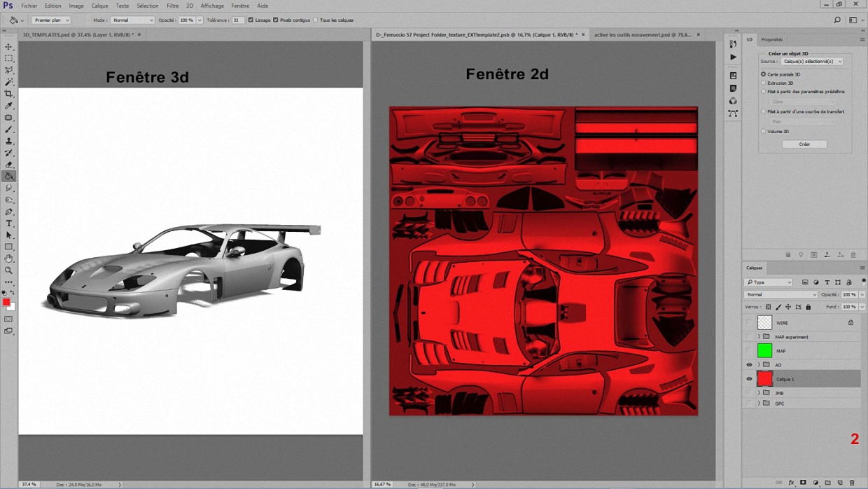Select the Magic Wand tool
This screenshot has height=489, width=868.
[x=9, y=82]
